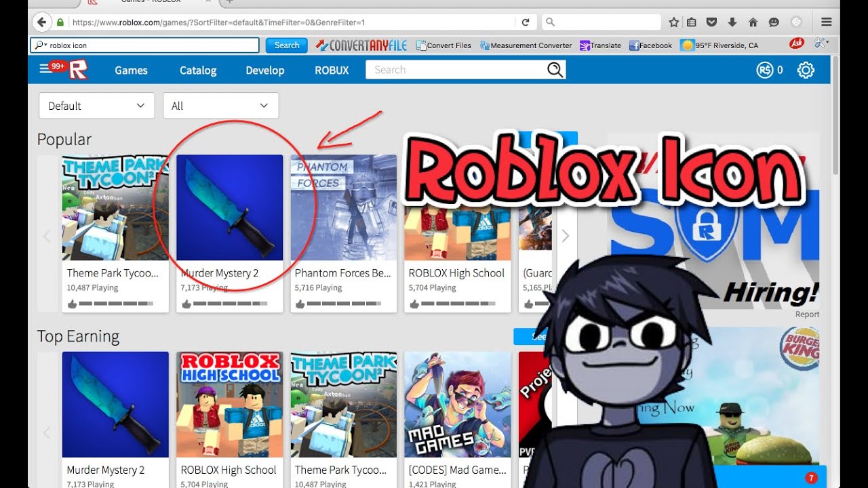Image resolution: width=868 pixels, height=488 pixels.
Task: Click the green padlock site security icon
Action: click(61, 22)
